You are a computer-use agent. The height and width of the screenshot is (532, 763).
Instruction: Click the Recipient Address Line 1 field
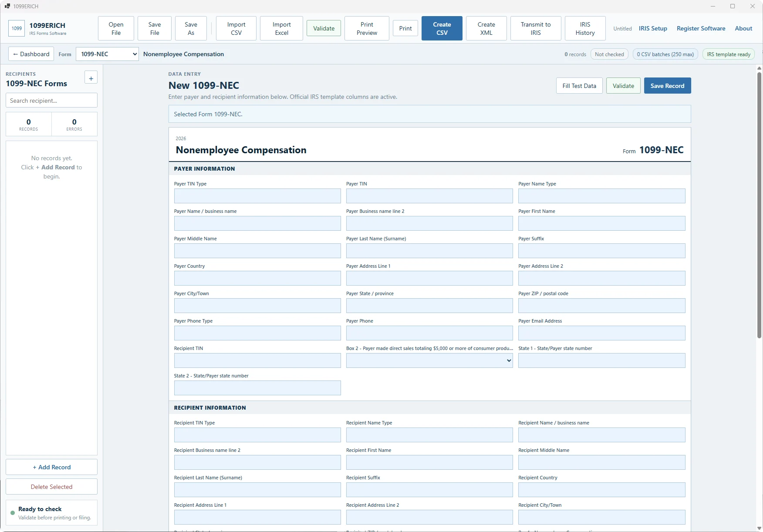[257, 517]
